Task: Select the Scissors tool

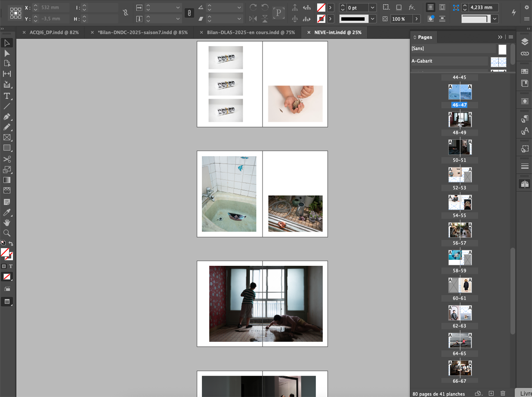Action: pyautogui.click(x=7, y=159)
